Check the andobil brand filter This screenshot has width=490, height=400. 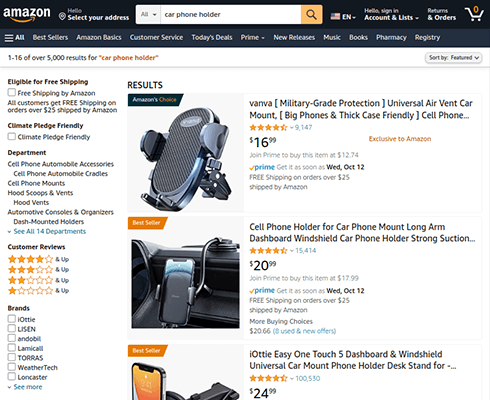[12, 338]
